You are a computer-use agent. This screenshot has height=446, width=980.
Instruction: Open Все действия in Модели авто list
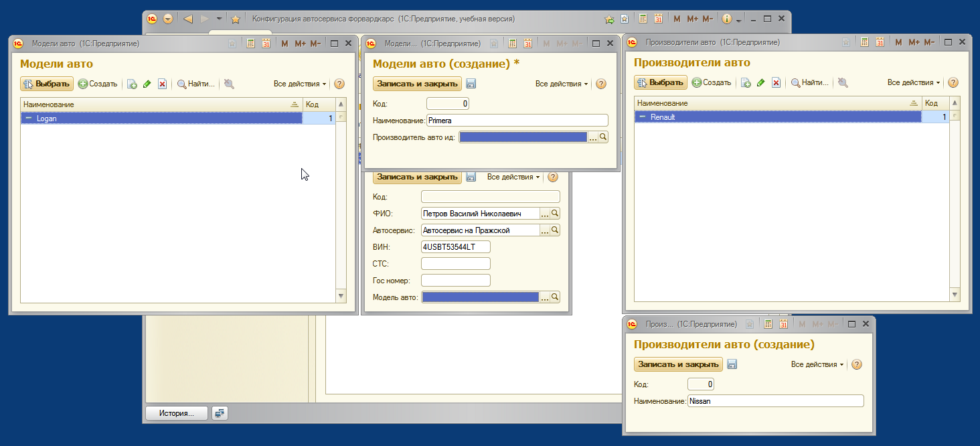[300, 84]
